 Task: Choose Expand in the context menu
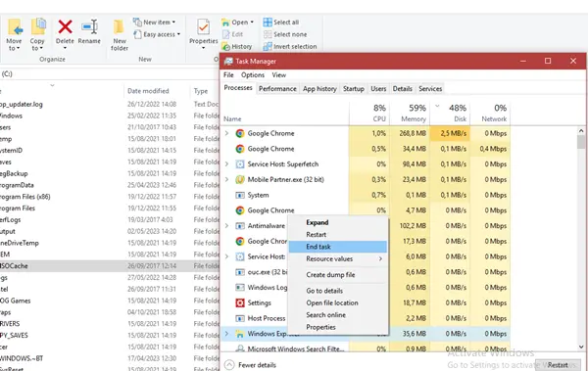point(338,222)
